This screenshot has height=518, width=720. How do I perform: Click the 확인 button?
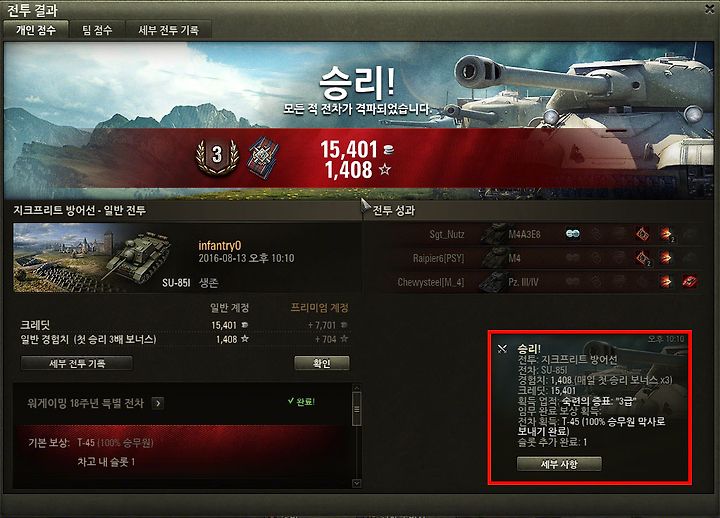321,363
